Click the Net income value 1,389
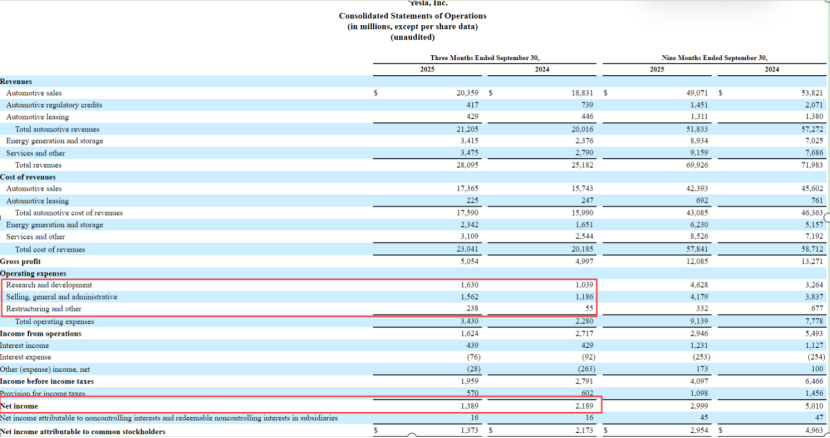 [x=469, y=406]
